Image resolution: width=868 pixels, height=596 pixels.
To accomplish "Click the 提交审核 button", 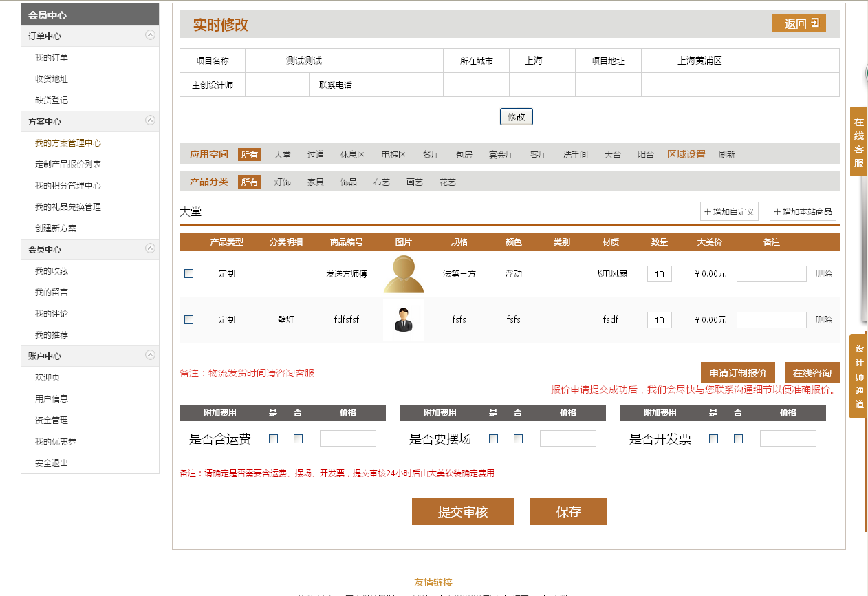I will 462,511.
